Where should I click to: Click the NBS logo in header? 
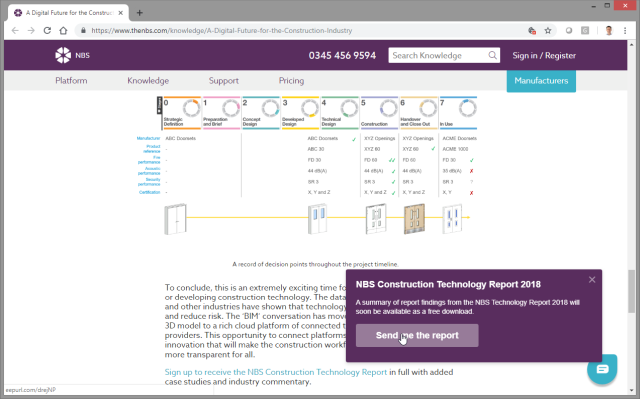click(x=72, y=55)
